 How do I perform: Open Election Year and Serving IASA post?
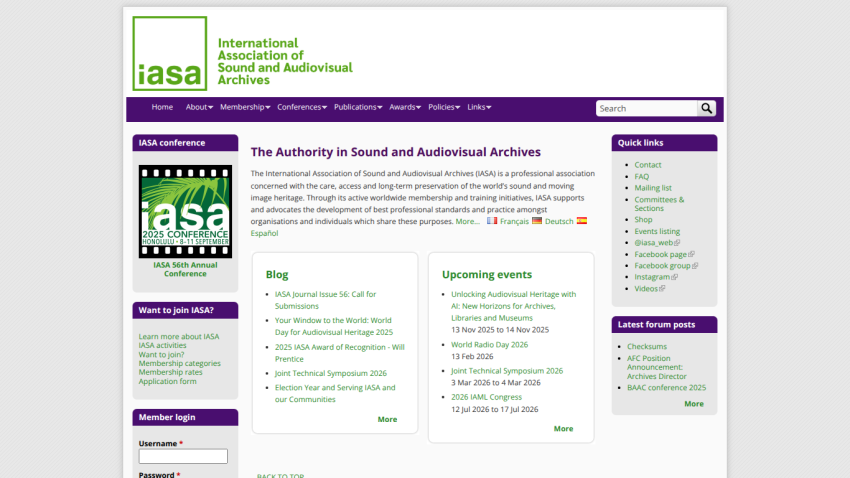point(335,393)
